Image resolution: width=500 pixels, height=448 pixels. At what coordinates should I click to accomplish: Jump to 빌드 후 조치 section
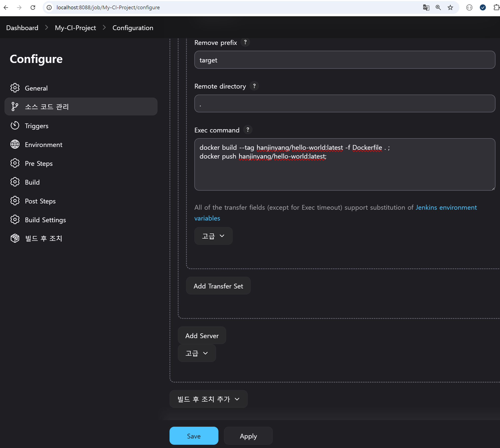(x=43, y=238)
